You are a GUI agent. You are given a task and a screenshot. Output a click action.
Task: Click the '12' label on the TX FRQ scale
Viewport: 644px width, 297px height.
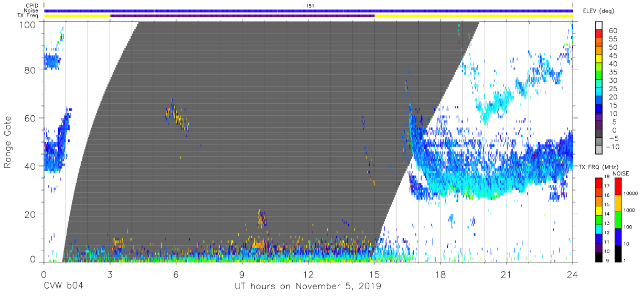[x=607, y=233]
